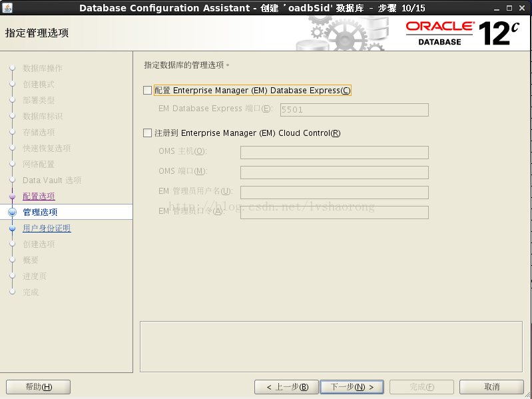Click the 概要 step in the sidebar
Screen dimensions: 532x399
[31, 260]
